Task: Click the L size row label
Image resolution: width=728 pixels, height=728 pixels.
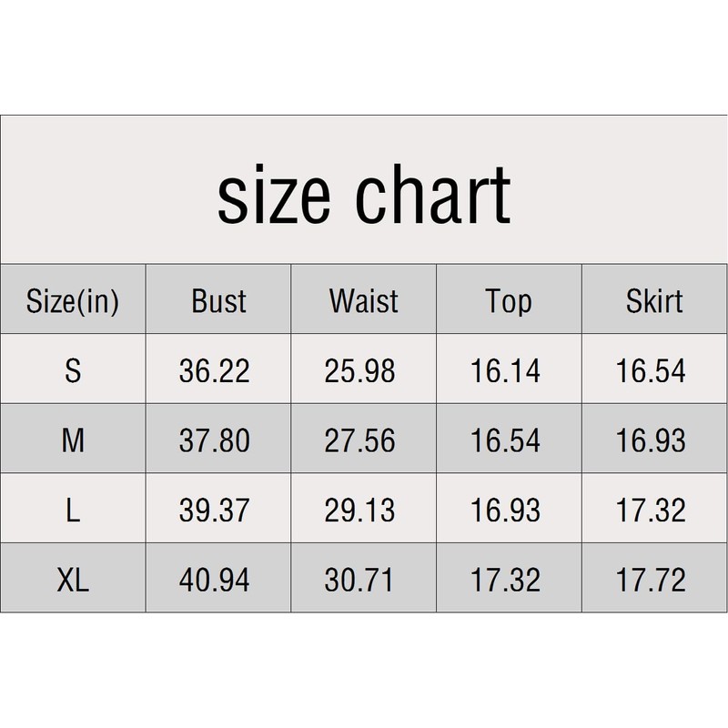Action: click(73, 511)
